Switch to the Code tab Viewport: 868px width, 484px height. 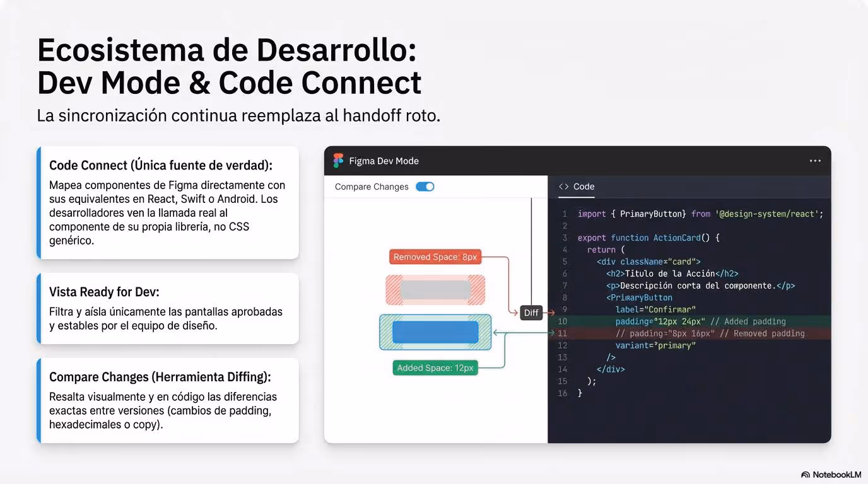tap(577, 187)
